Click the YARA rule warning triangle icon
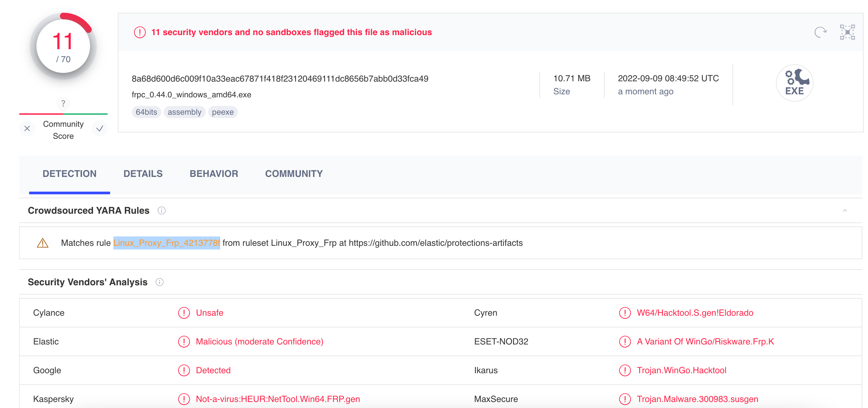Viewport: 868px width, 408px height. point(42,243)
